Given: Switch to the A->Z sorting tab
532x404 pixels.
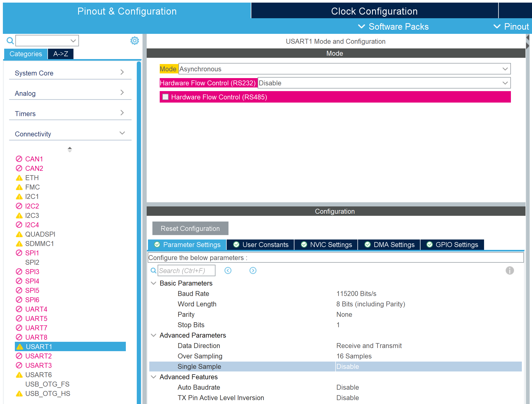Looking at the screenshot, I should click(x=60, y=54).
